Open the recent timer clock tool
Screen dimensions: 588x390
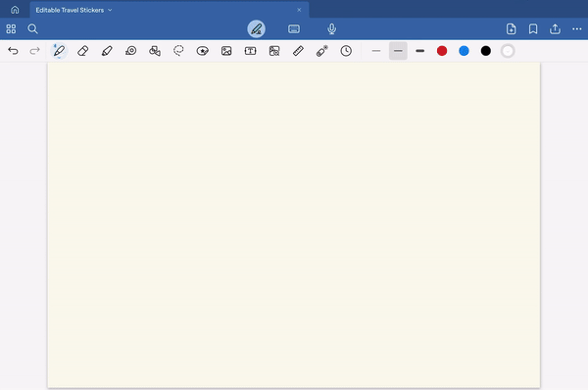(346, 51)
